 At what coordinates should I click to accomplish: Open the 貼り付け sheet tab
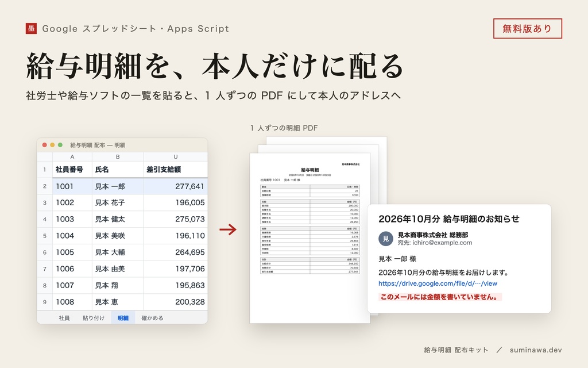click(94, 318)
